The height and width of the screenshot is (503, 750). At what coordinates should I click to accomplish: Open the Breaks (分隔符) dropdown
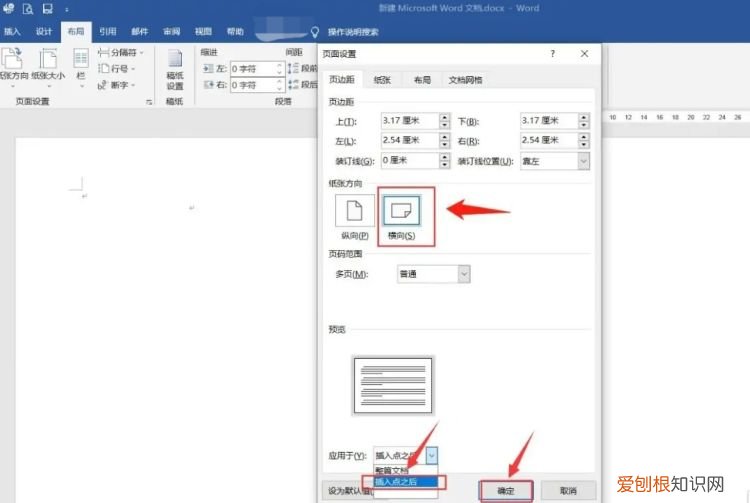(121, 52)
